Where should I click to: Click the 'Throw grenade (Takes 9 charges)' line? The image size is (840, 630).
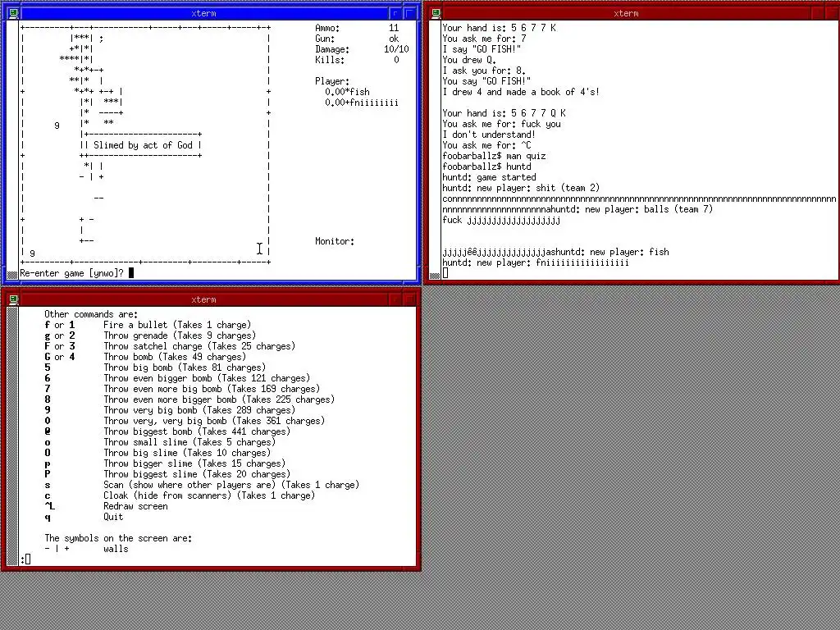point(180,336)
